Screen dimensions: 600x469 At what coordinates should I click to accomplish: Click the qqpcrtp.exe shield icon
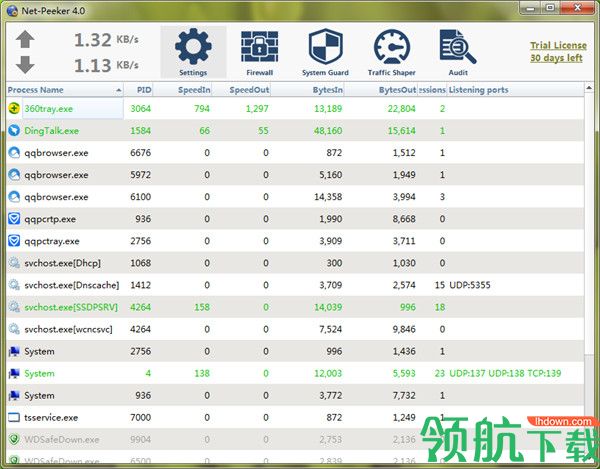click(x=14, y=219)
